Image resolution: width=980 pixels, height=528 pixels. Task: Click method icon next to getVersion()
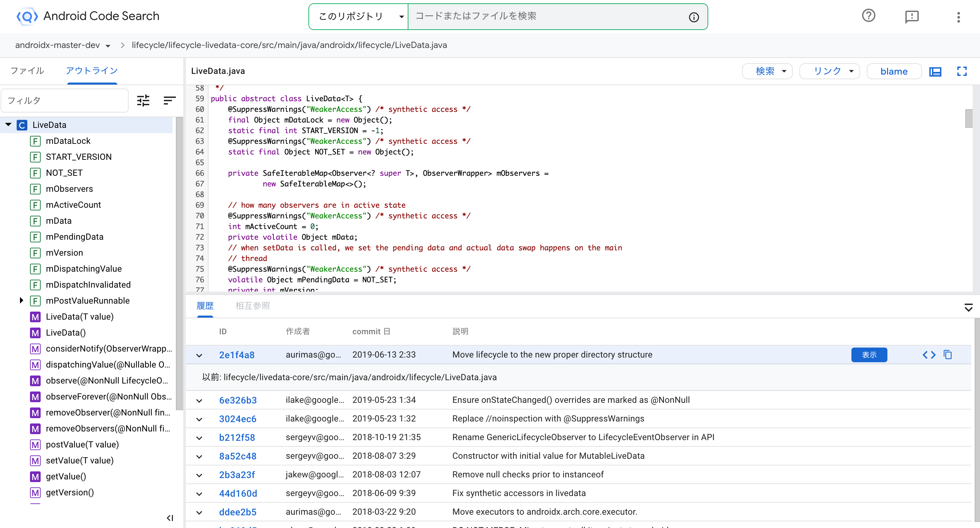(x=35, y=492)
